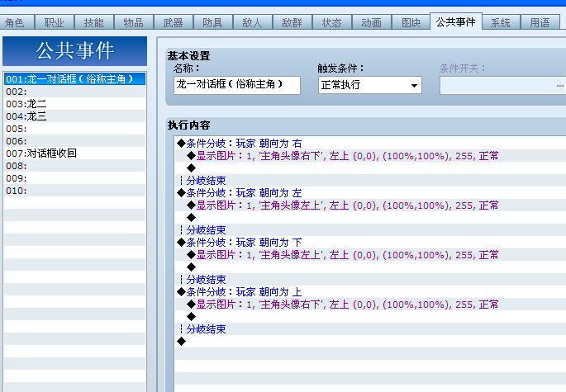
Task: Select 分歧结束 line after 朝向为 右 branch
Action: [x=370, y=180]
